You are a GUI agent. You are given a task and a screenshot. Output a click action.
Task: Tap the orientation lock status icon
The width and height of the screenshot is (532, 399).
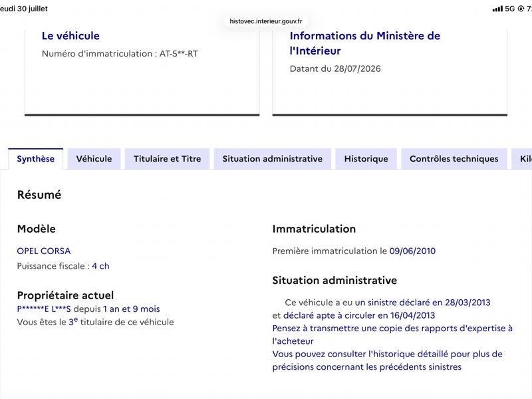point(521,9)
